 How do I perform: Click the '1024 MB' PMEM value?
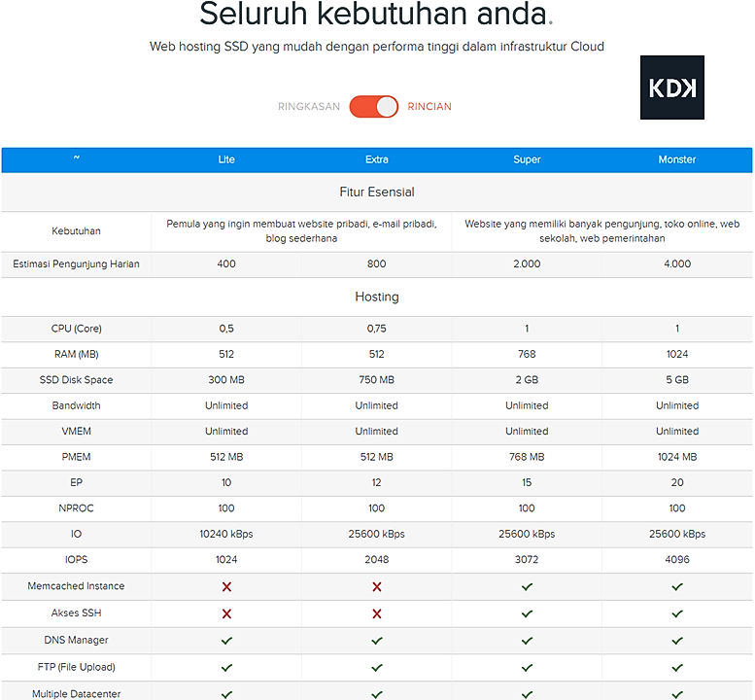coord(677,457)
